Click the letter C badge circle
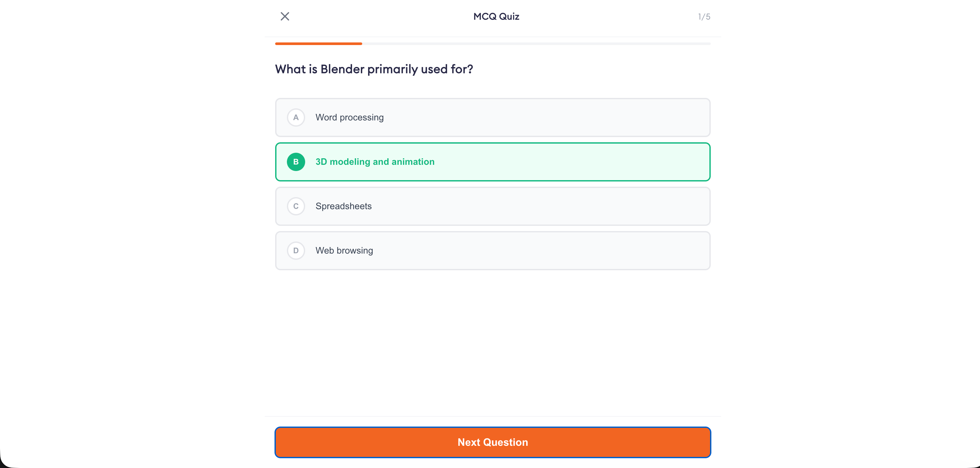Image resolution: width=980 pixels, height=468 pixels. coord(296,206)
